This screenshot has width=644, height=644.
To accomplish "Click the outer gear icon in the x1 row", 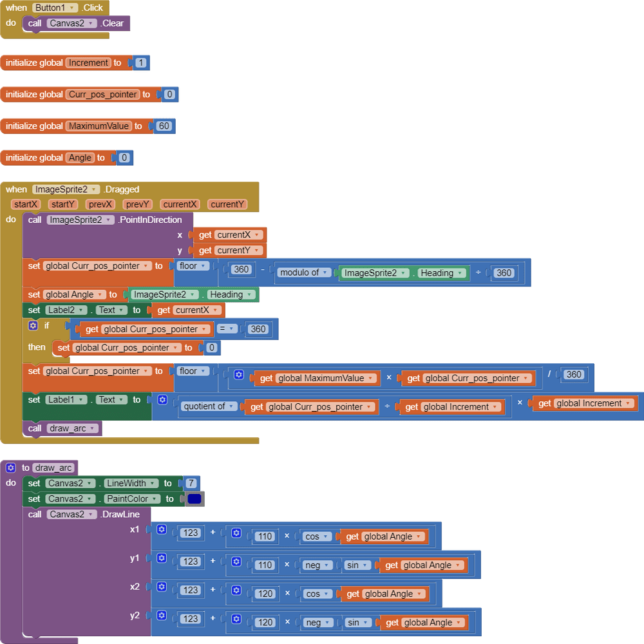I will pyautogui.click(x=162, y=529).
